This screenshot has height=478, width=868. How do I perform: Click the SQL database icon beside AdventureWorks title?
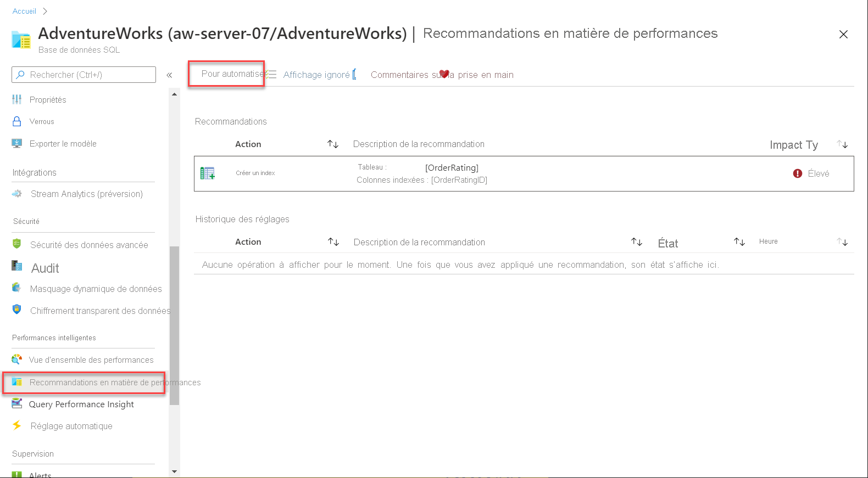click(21, 40)
